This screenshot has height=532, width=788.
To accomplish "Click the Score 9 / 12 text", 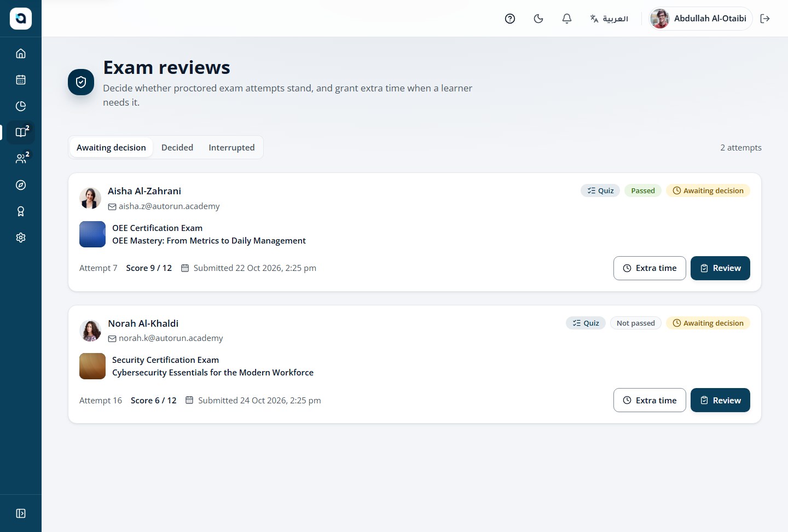I will tap(149, 268).
